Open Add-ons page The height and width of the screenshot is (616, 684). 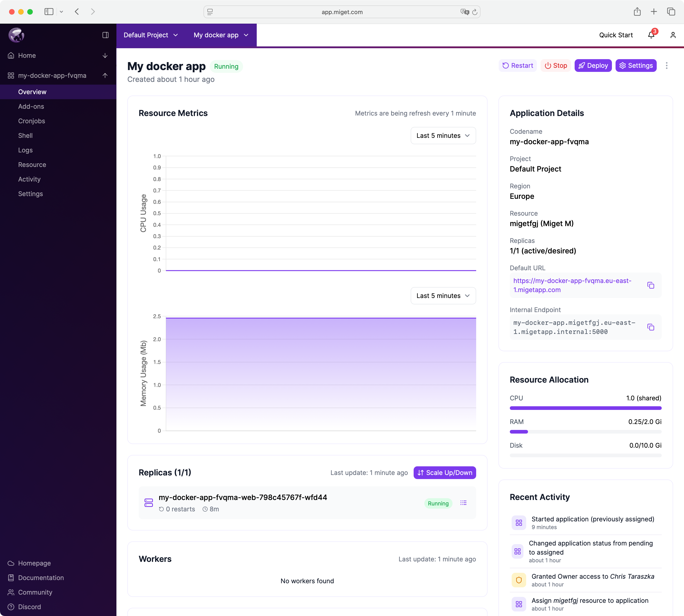click(31, 107)
